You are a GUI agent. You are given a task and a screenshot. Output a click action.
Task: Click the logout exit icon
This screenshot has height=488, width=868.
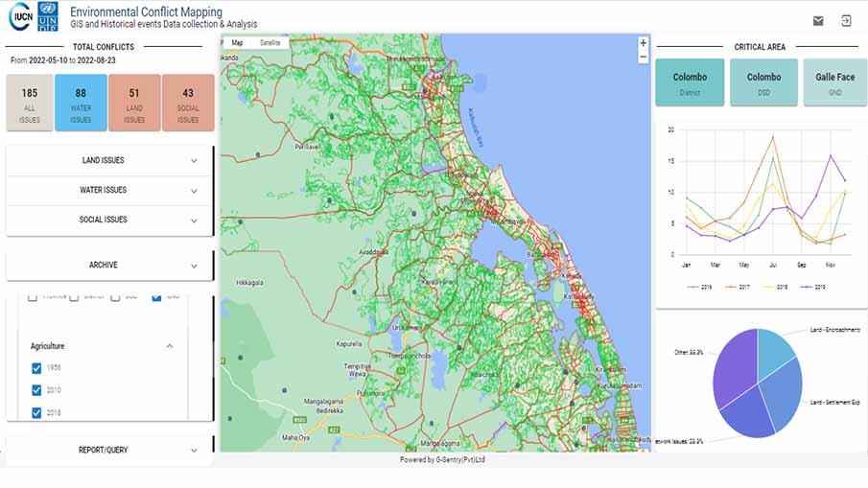coord(846,21)
